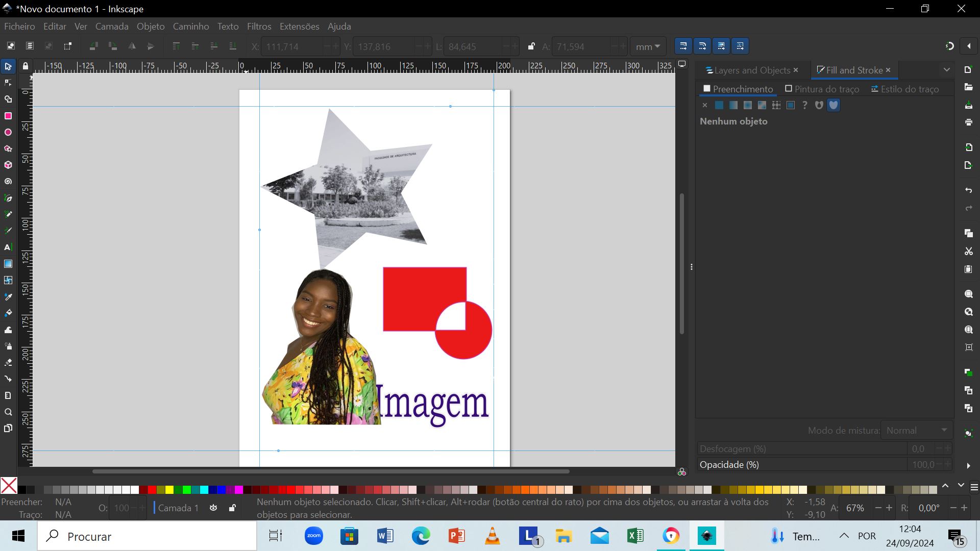The height and width of the screenshot is (551, 980).
Task: Rotate selection 90° counter-clockwise
Action: [93, 46]
